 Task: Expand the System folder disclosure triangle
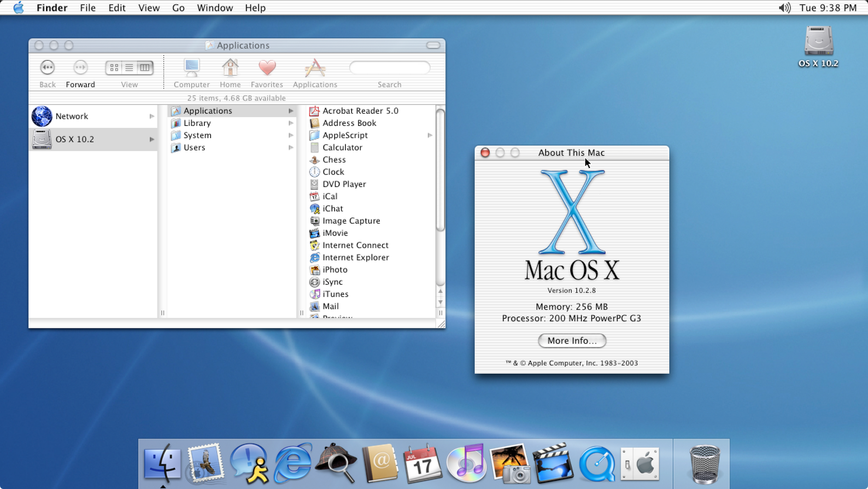290,135
